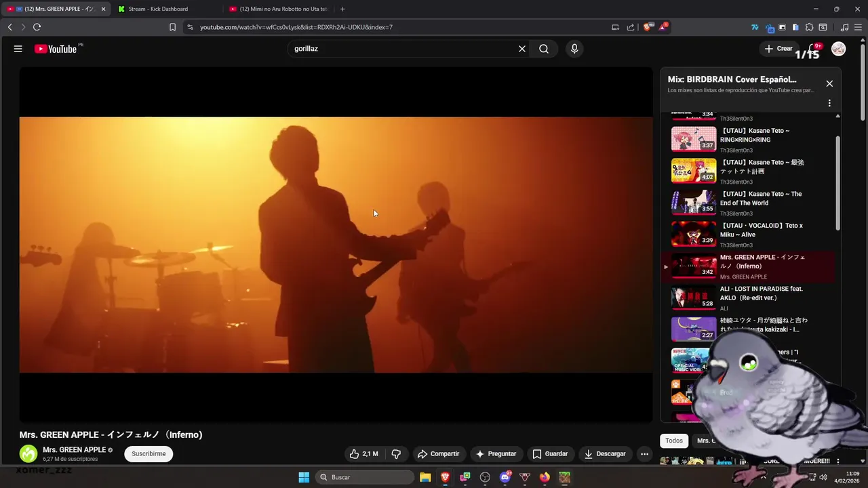
Task: Share this page from the address bar
Action: tap(631, 27)
